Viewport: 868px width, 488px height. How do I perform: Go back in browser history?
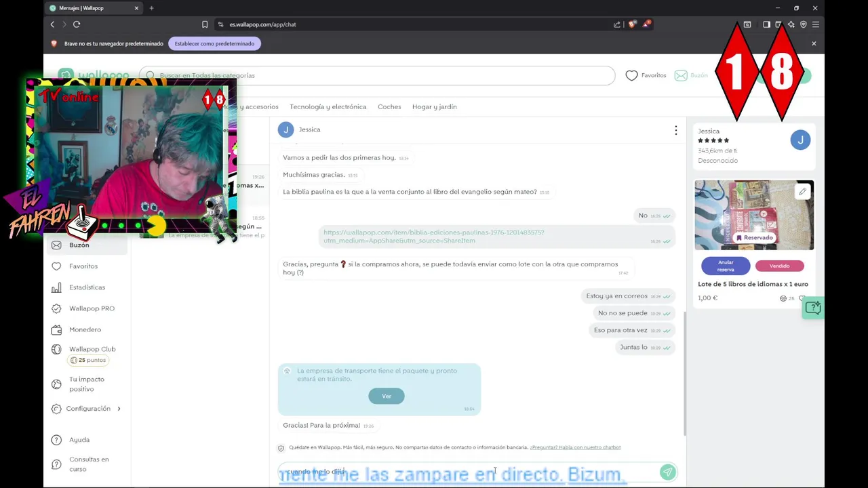click(x=52, y=24)
